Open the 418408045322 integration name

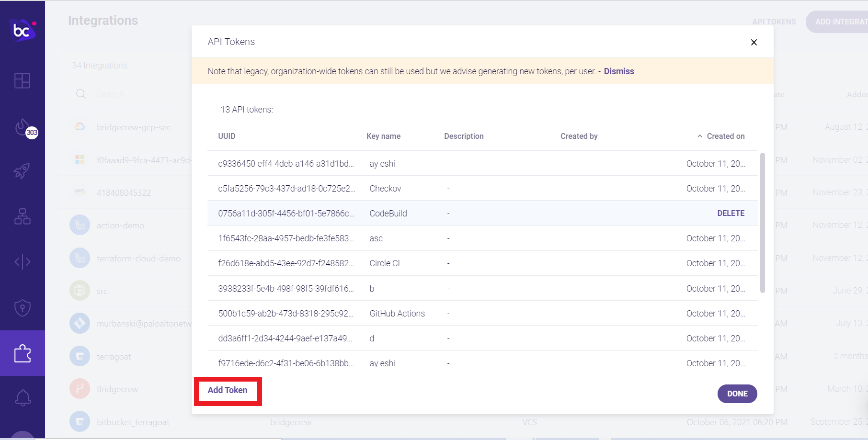(x=124, y=193)
